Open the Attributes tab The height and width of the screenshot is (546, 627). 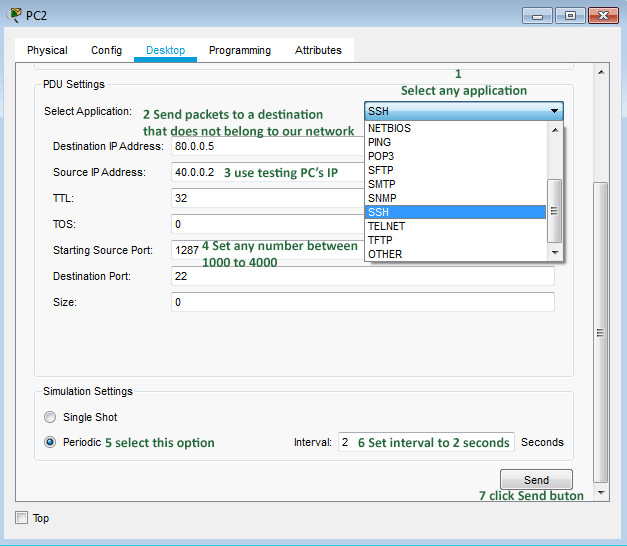(x=318, y=50)
